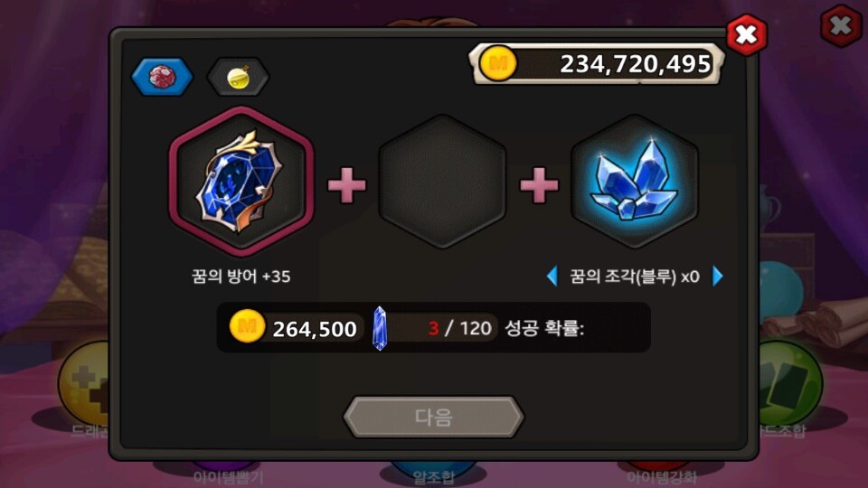
Task: Tap the 264,500 gold cost coin icon
Action: [x=246, y=326]
